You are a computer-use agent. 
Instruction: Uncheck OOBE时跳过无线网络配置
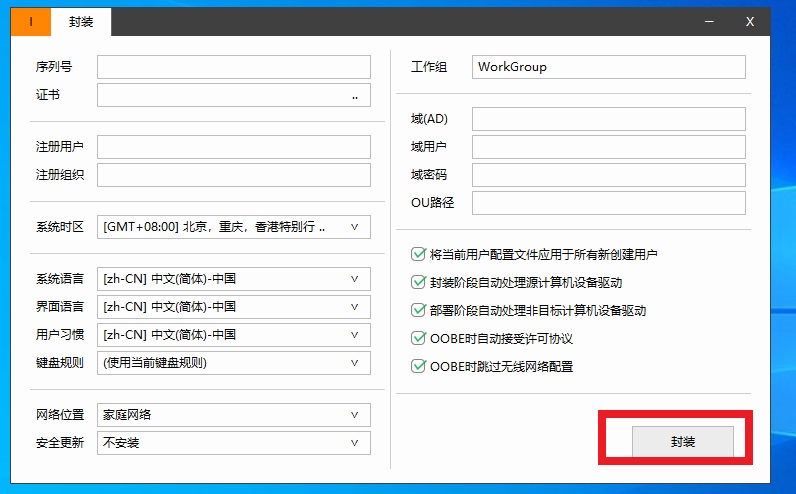[419, 367]
